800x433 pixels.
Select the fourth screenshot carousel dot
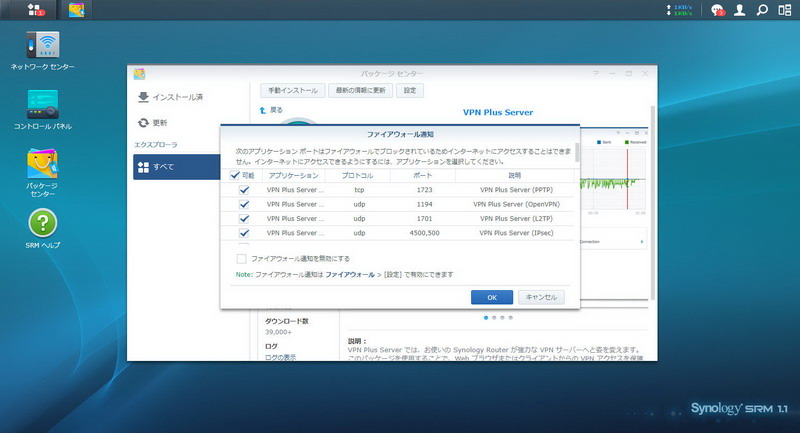[511, 318]
